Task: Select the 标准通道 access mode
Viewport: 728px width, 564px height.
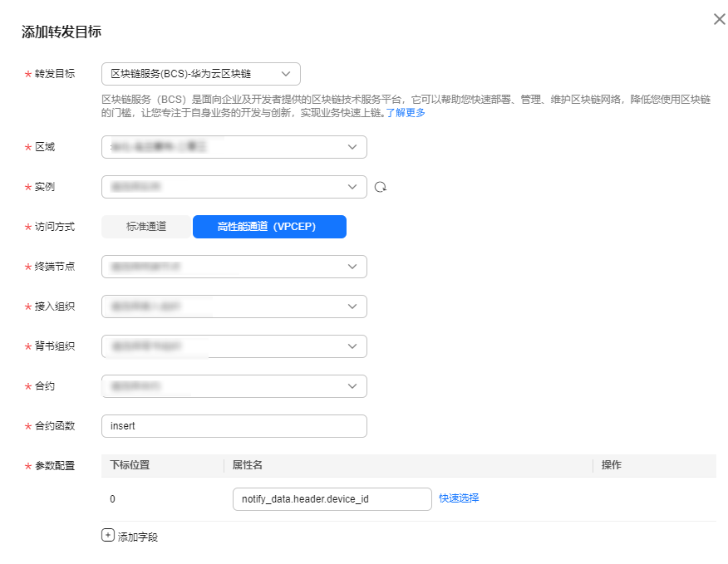Action: click(x=146, y=227)
